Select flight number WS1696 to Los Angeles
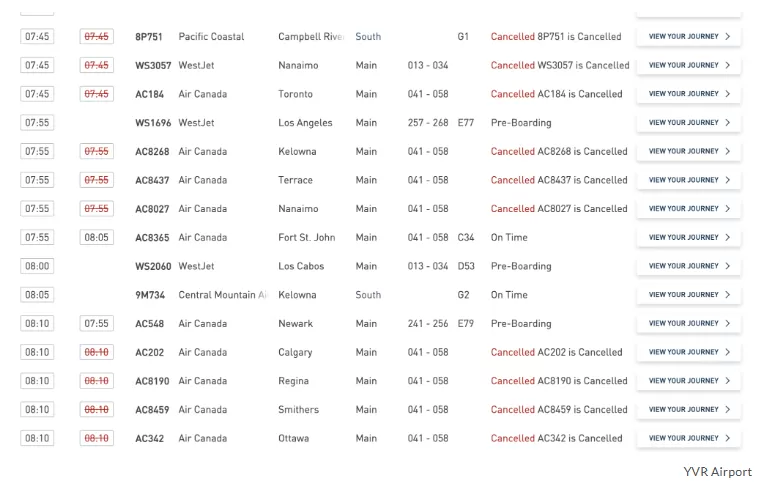This screenshot has width=764, height=483. click(x=153, y=123)
